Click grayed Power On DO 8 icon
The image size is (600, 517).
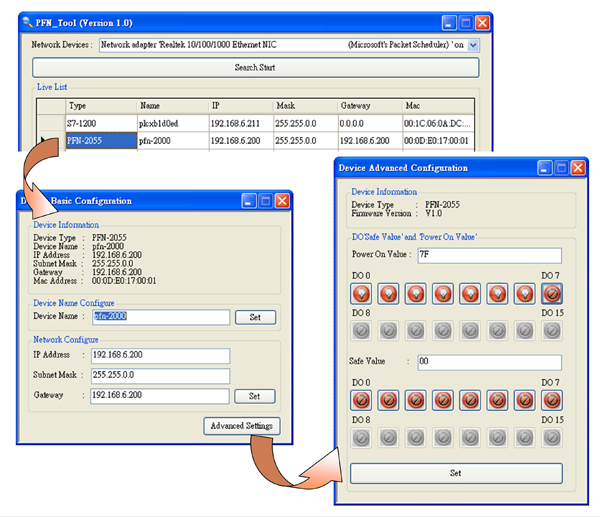click(361, 331)
